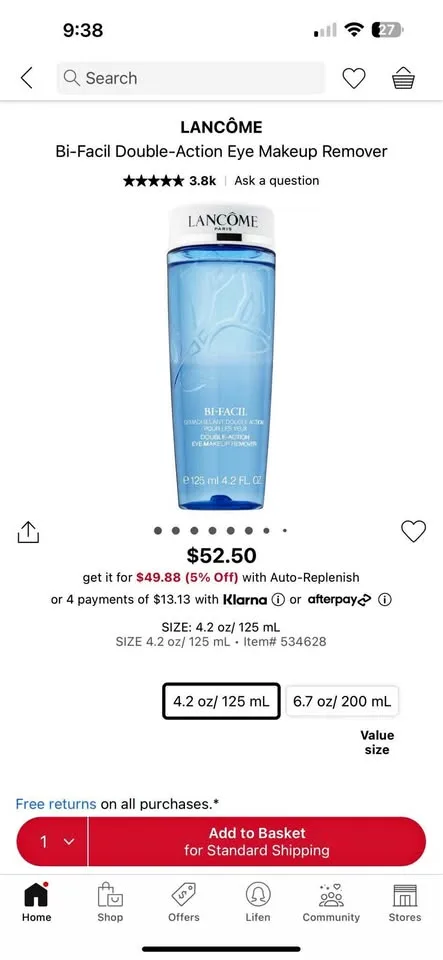Select the 4.2 oz/ 125 mL size

(222, 701)
